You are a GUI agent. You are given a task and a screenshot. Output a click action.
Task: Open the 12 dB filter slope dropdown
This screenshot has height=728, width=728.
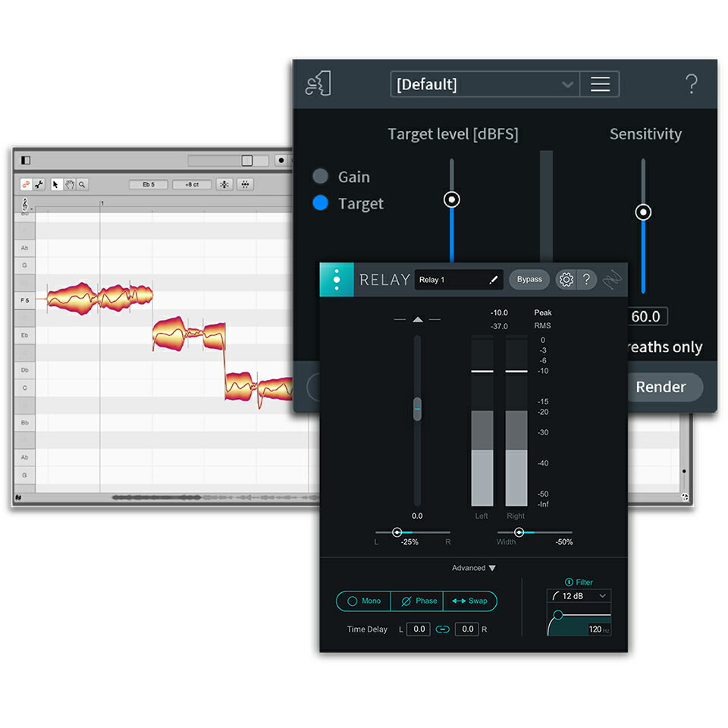(x=579, y=596)
